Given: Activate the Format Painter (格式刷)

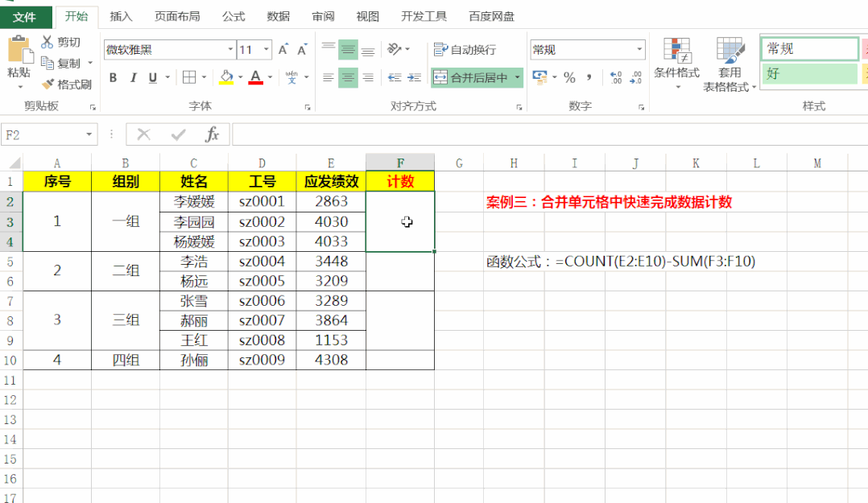Looking at the screenshot, I should [x=67, y=85].
